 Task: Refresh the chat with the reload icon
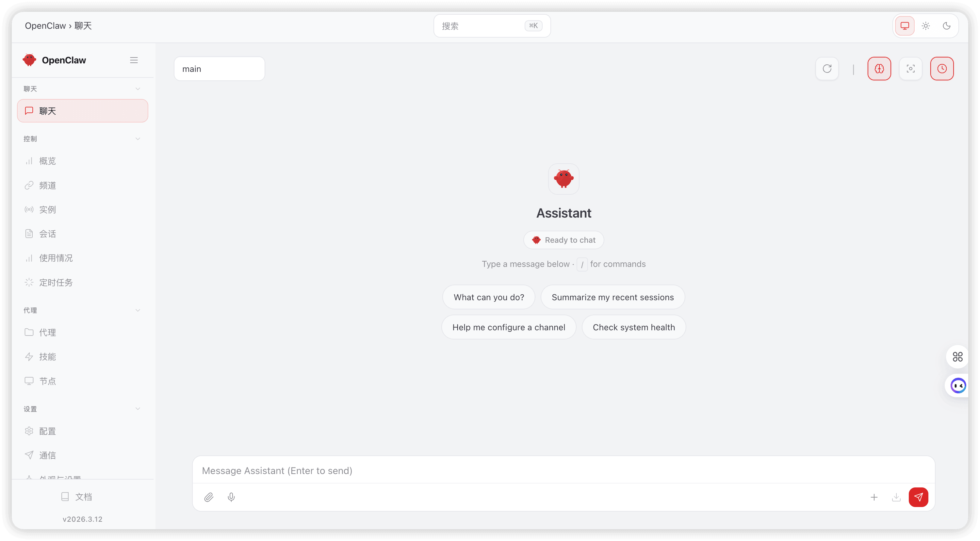pyautogui.click(x=827, y=69)
